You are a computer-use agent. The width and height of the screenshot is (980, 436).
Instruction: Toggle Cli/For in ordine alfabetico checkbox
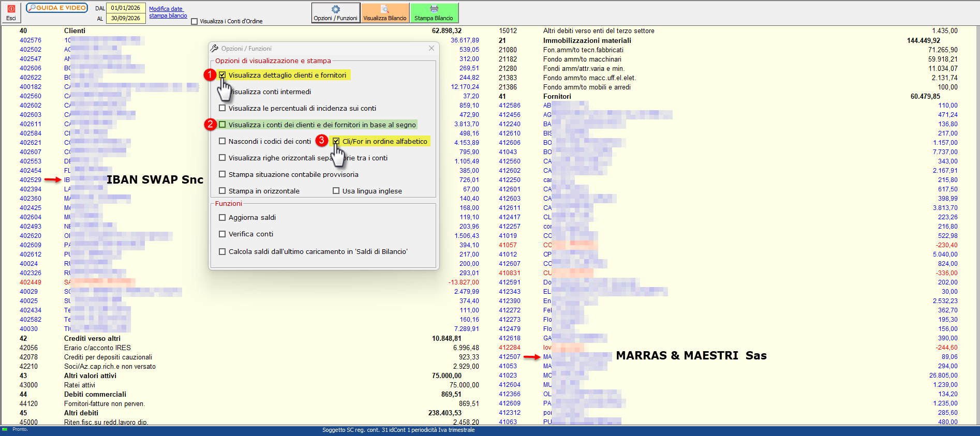coord(336,141)
